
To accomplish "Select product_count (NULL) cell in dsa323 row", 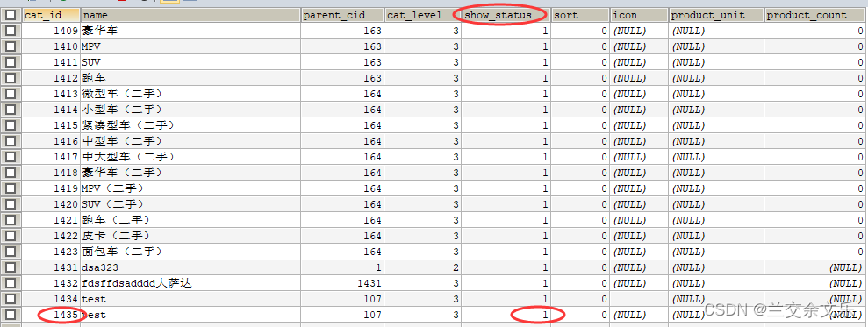I will tap(815, 267).
